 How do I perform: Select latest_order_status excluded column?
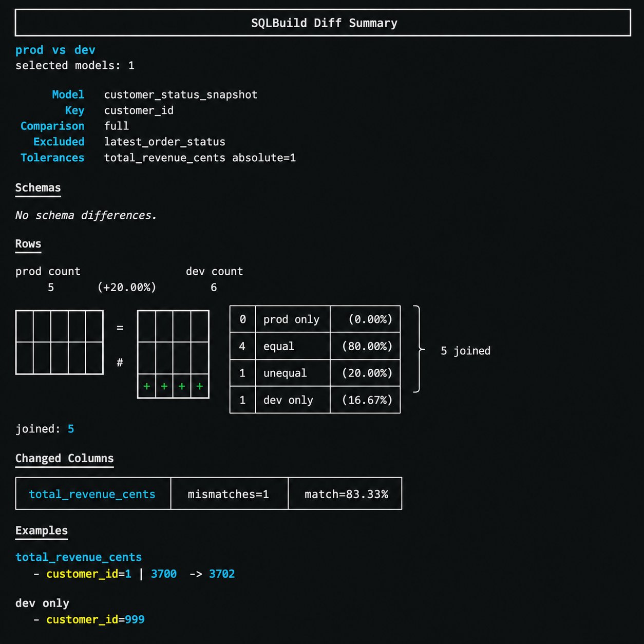pos(165,142)
